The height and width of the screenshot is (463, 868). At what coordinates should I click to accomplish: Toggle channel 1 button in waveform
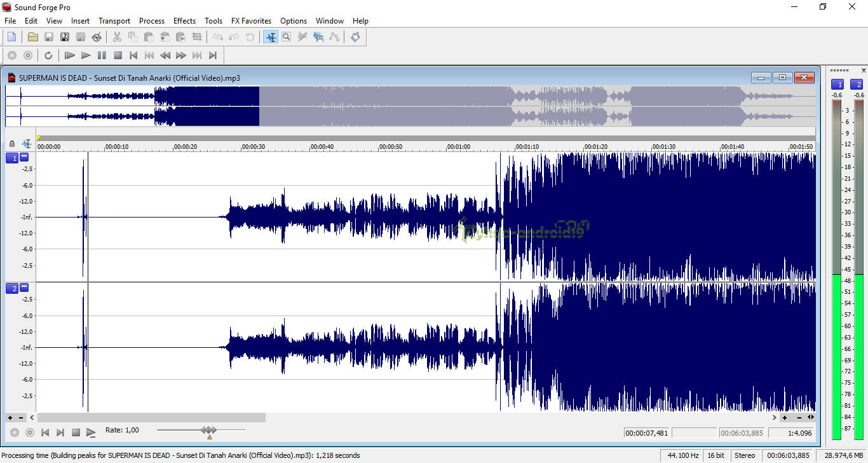[11, 158]
